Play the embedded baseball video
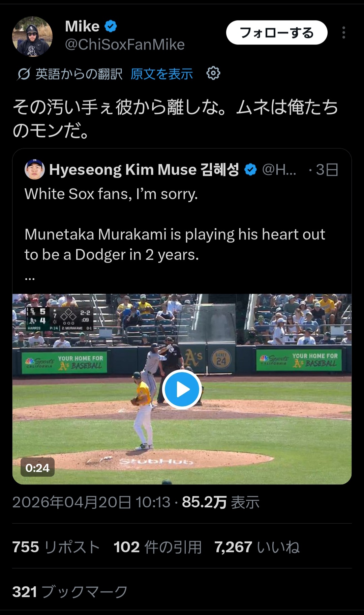Screen dimensions: 364x615 click(182, 389)
